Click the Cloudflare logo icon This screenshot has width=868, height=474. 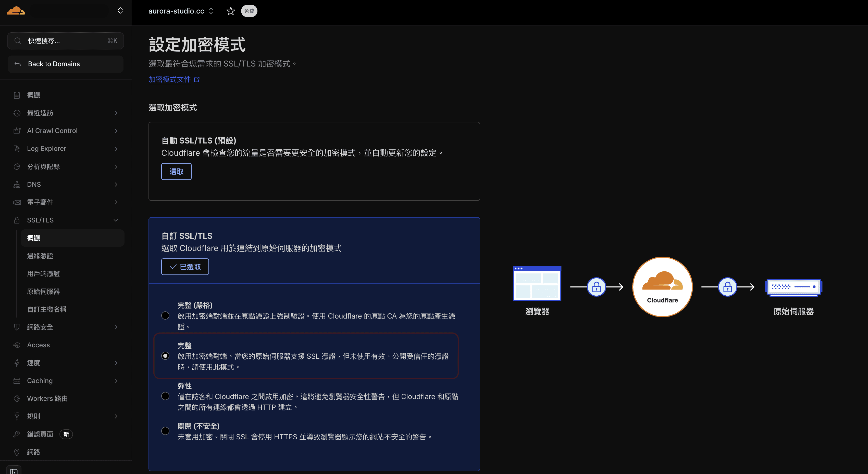[16, 11]
